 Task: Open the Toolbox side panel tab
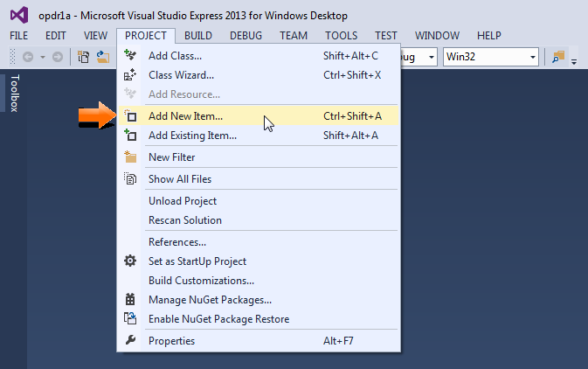pos(14,94)
